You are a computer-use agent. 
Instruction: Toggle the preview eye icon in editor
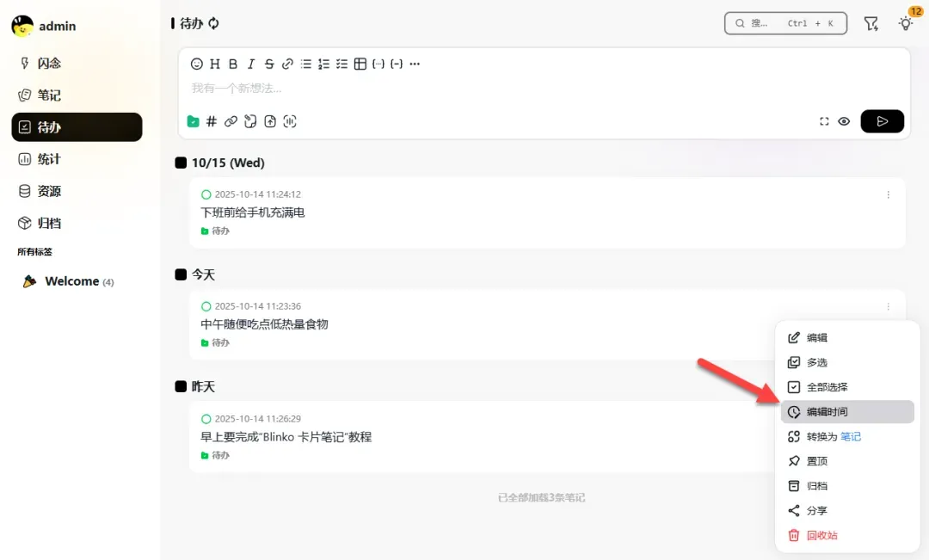(x=844, y=121)
